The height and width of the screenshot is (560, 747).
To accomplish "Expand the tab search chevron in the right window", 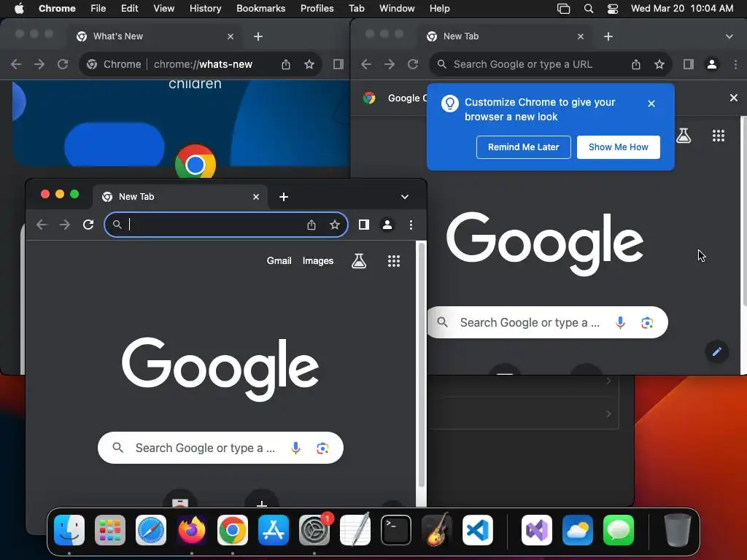I will coord(729,36).
